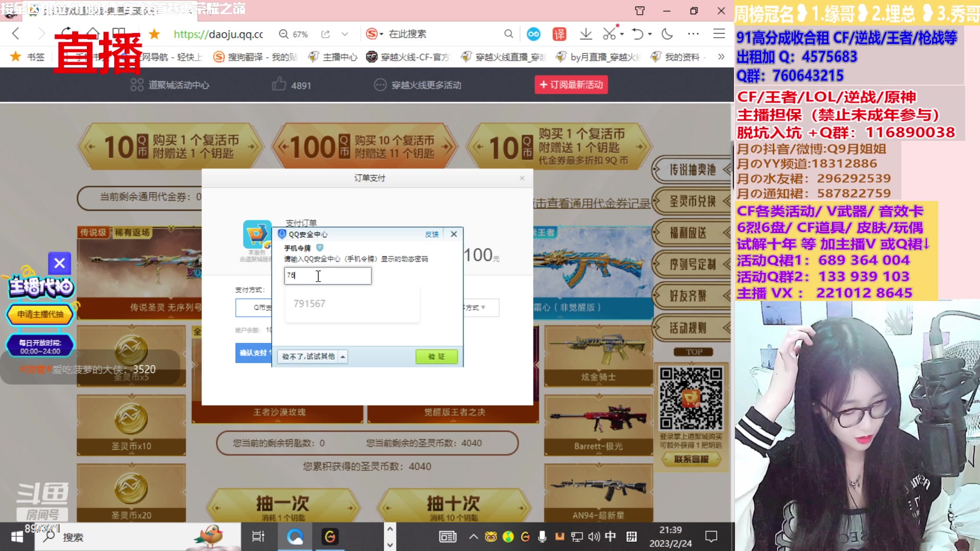The height and width of the screenshot is (551, 980).
Task: Go back with the browser back arrow
Action: [x=16, y=34]
